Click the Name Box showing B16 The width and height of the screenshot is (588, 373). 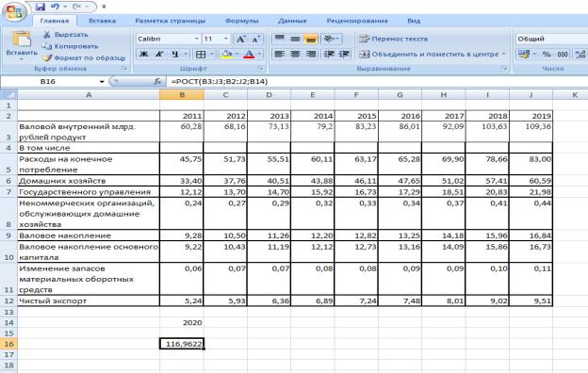[x=49, y=81]
